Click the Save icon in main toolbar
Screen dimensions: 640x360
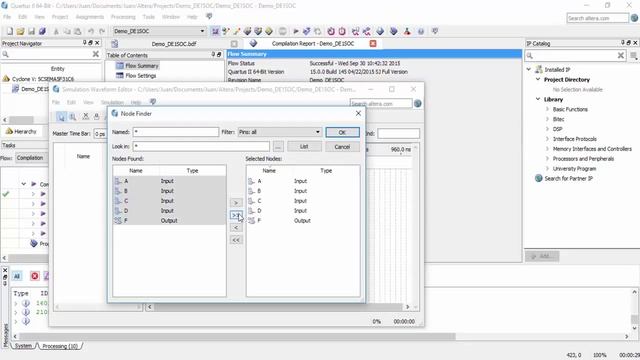31,31
